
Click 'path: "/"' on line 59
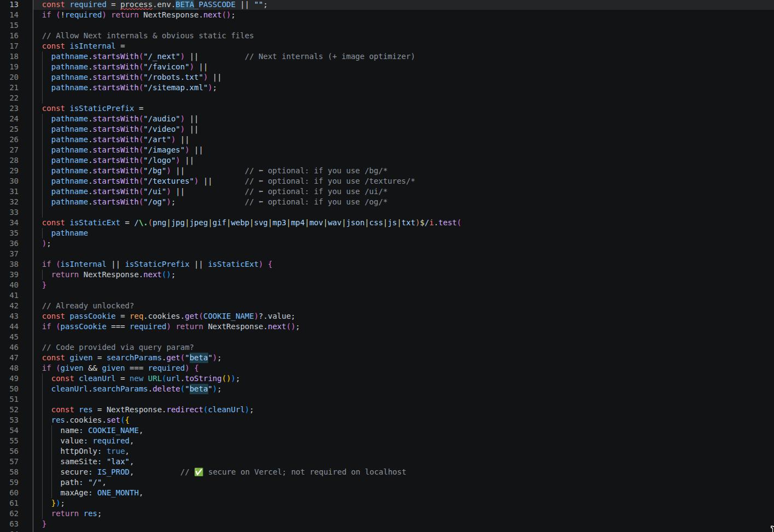(81, 482)
